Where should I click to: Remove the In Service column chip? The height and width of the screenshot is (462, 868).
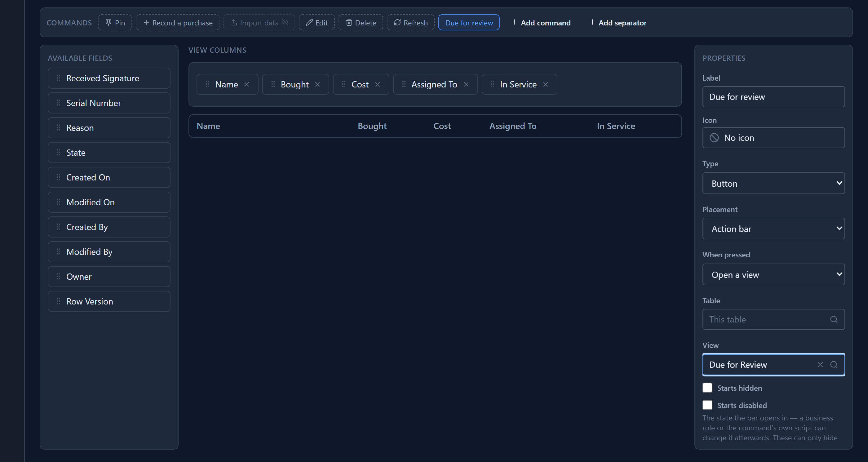pos(546,84)
